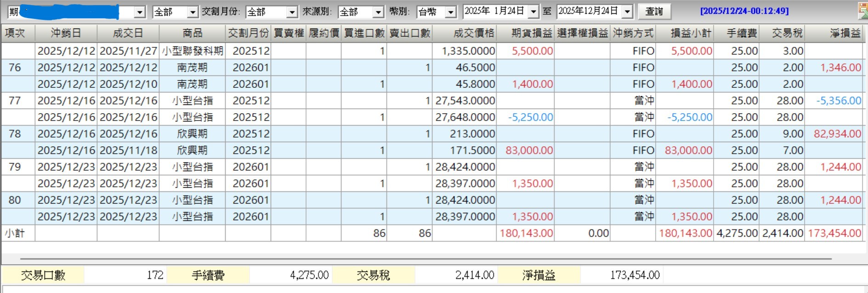Viewport: 868px width, 293px height.
Task: Click the 淨損益 column header
Action: pos(834,33)
